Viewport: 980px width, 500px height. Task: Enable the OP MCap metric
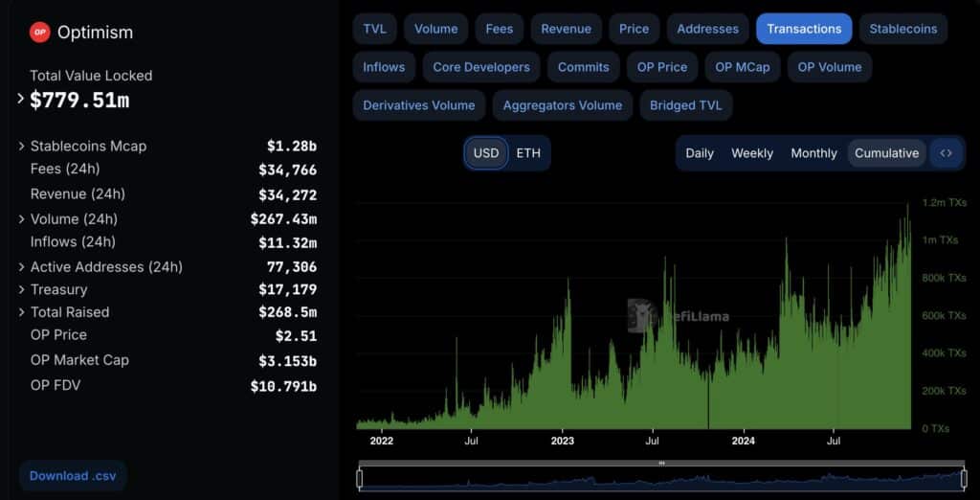pos(743,67)
